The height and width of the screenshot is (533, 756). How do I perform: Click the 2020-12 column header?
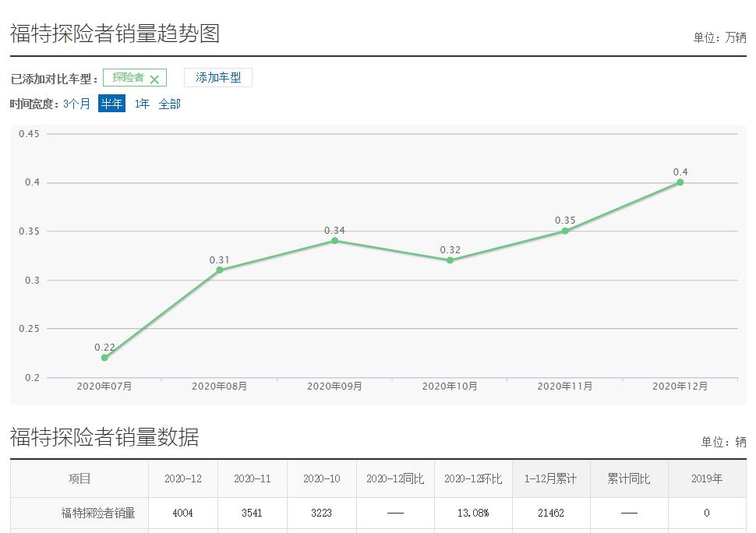(x=182, y=478)
